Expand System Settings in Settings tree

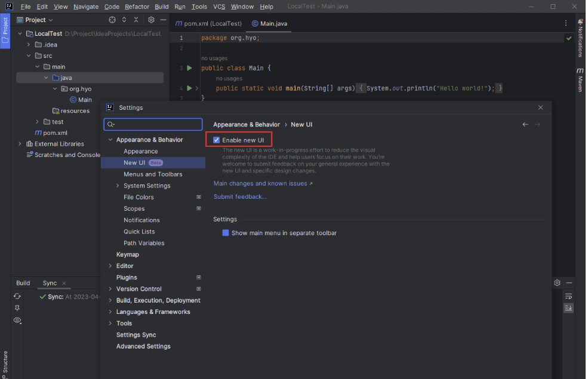tap(118, 186)
